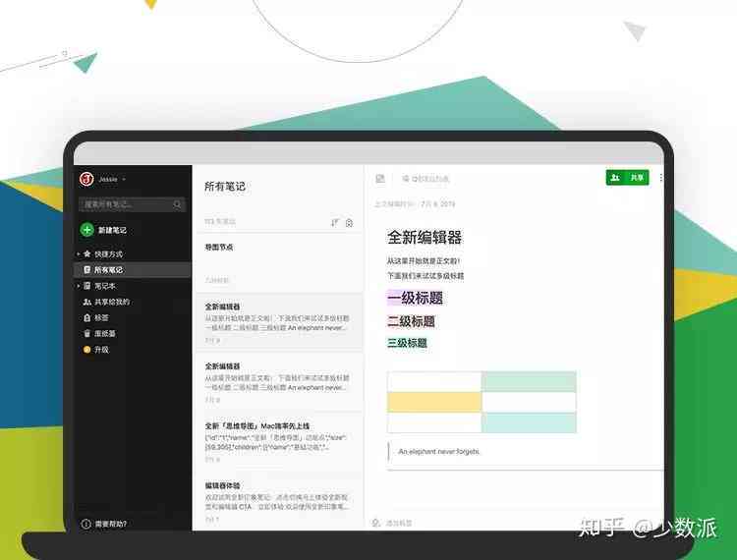Open 共享给我的 shared-with-me item
The image size is (737, 560).
[106, 302]
